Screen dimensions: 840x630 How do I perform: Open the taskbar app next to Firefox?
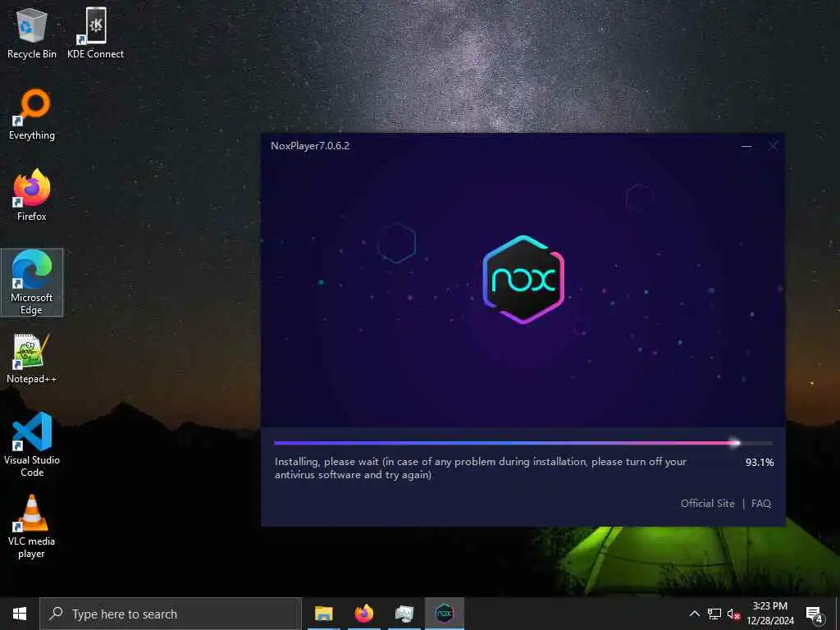404,614
